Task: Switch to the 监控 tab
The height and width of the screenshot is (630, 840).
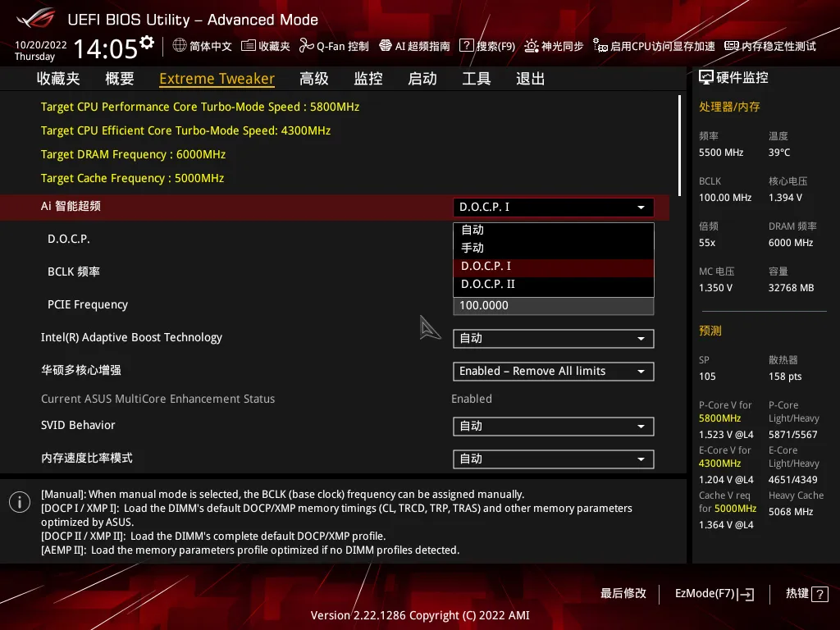Action: tap(368, 79)
